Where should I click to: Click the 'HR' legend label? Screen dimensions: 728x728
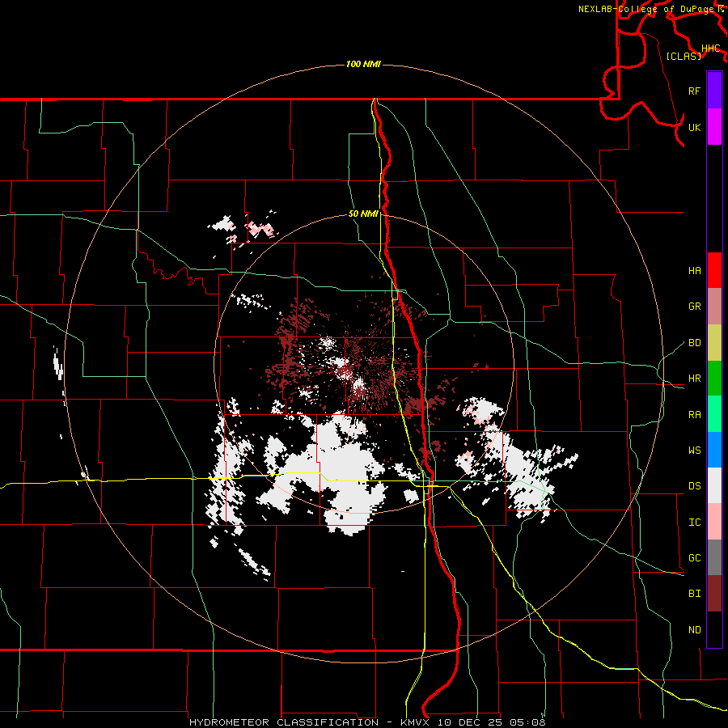tap(694, 379)
